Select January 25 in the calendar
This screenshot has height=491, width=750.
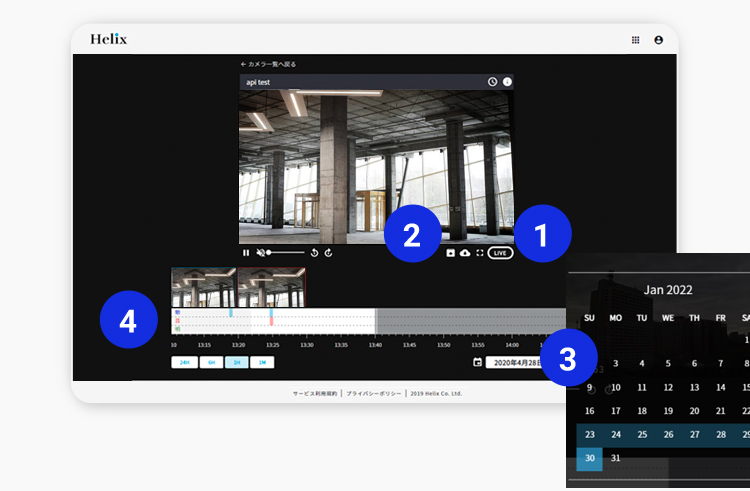pyautogui.click(x=642, y=435)
